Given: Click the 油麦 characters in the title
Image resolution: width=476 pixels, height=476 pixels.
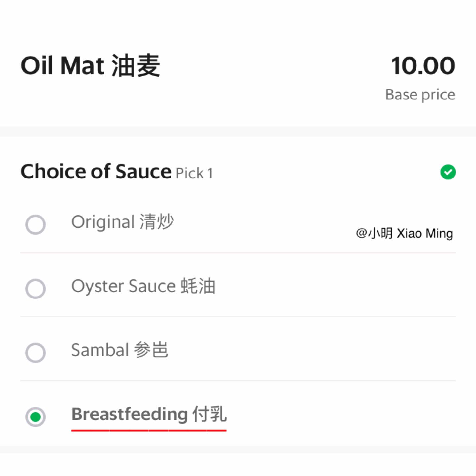Looking at the screenshot, I should [x=136, y=66].
